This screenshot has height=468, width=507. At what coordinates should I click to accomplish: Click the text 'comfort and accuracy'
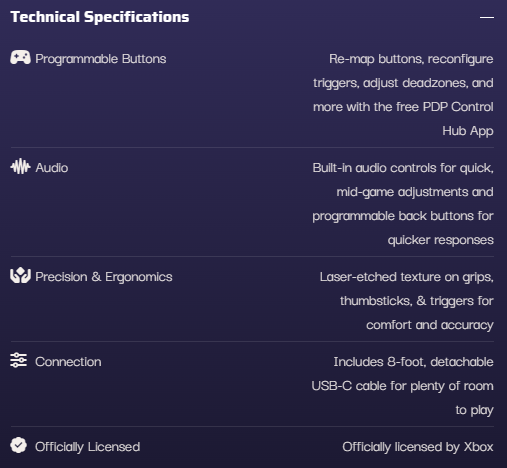pos(430,325)
